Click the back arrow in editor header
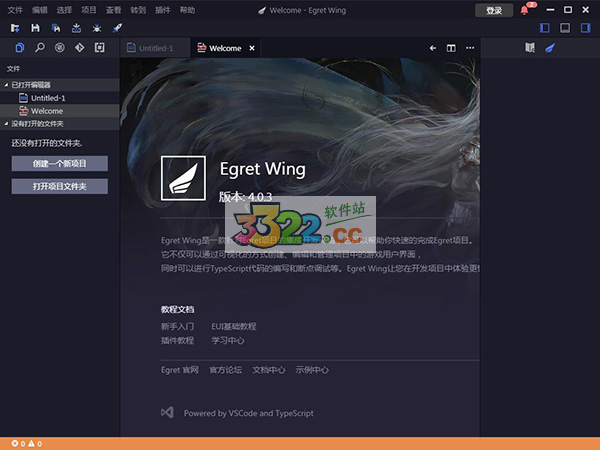Image resolution: width=600 pixels, height=450 pixels. pos(432,48)
